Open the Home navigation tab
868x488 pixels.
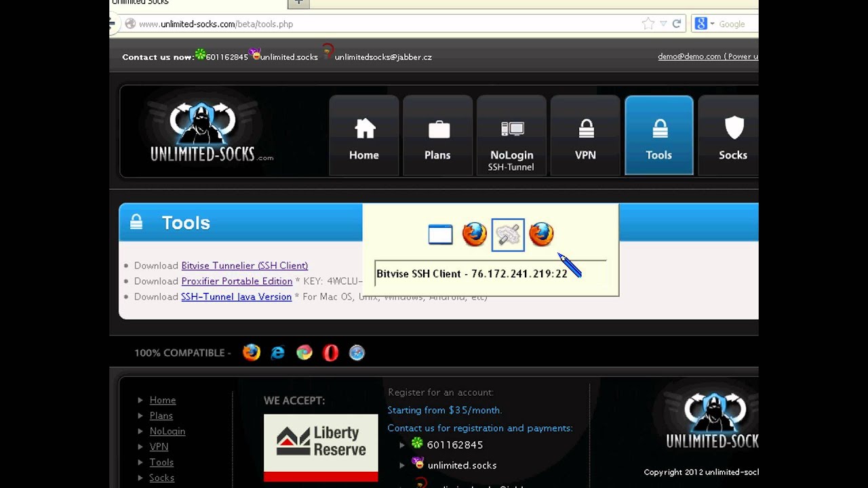364,136
